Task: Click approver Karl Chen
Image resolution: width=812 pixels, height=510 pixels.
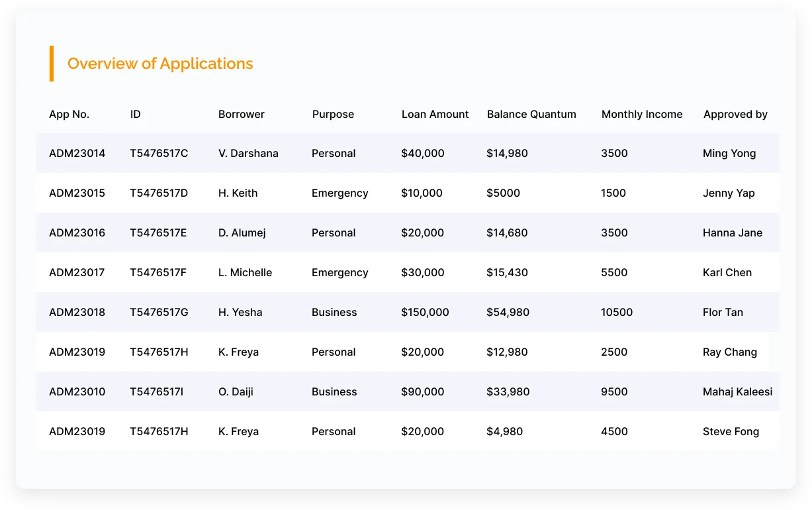Action: [x=727, y=272]
